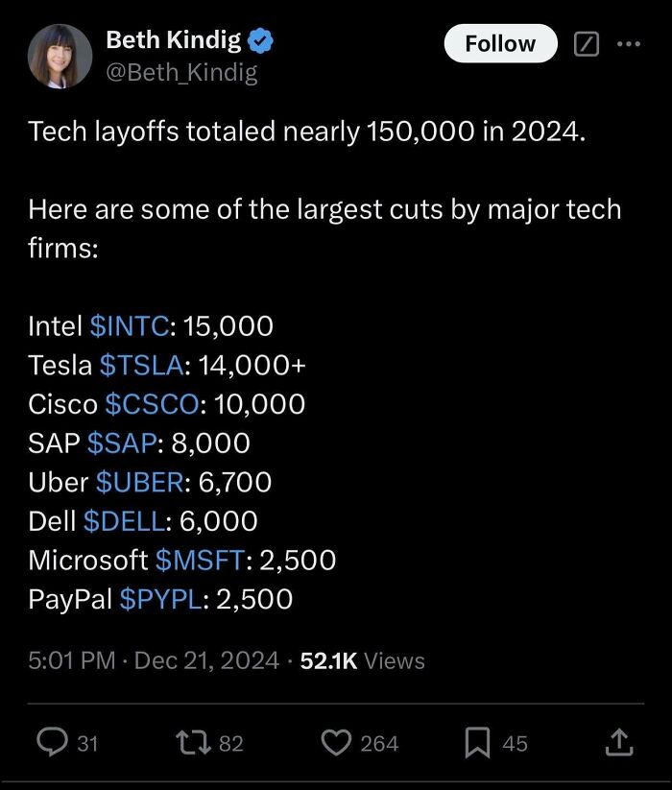Viewport: 672px width, 790px height.
Task: Follow Beth Kindig
Action: 500,43
